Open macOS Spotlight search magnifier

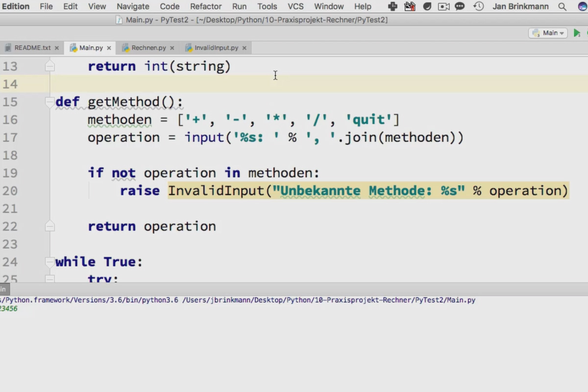tap(562, 6)
